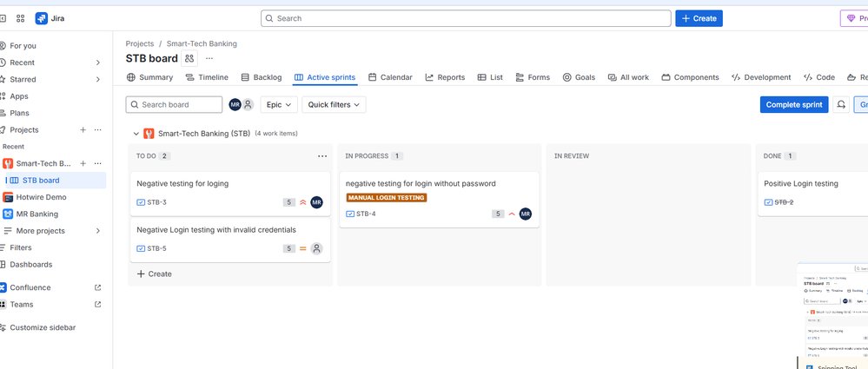The image size is (868, 369).
Task: Open the Development tab
Action: [761, 77]
